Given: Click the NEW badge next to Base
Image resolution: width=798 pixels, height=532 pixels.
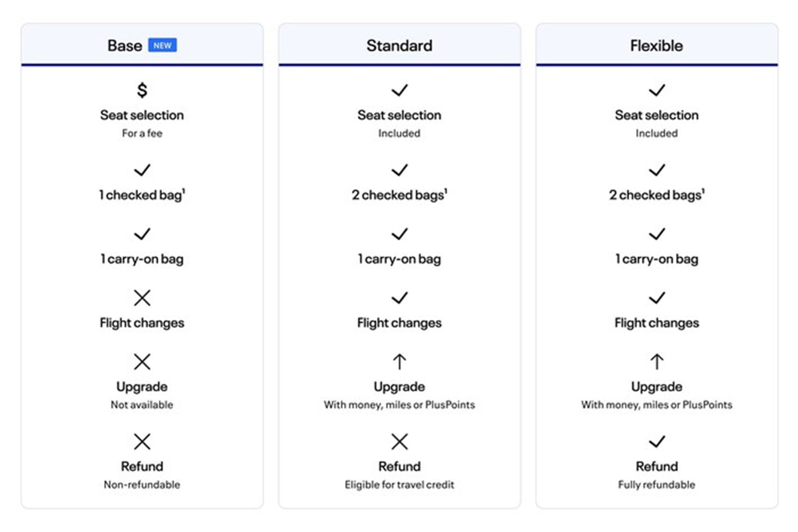Looking at the screenshot, I should (163, 45).
